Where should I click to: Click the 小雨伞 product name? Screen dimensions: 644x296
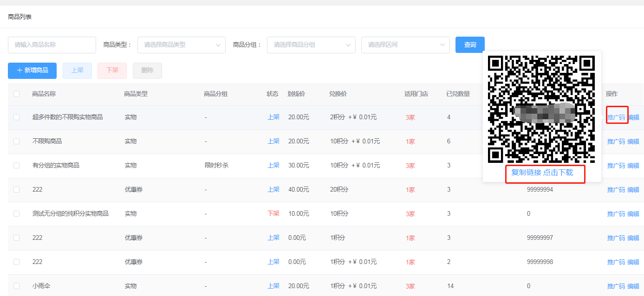point(41,286)
